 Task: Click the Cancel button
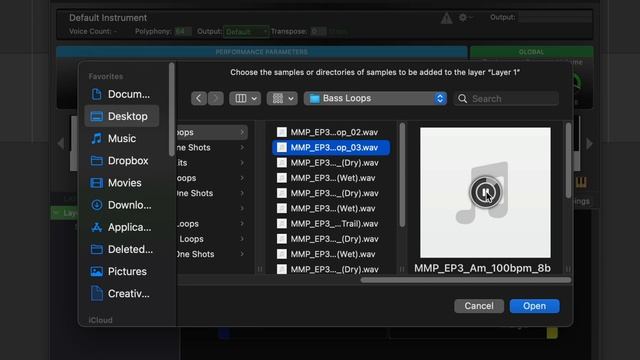[479, 306]
